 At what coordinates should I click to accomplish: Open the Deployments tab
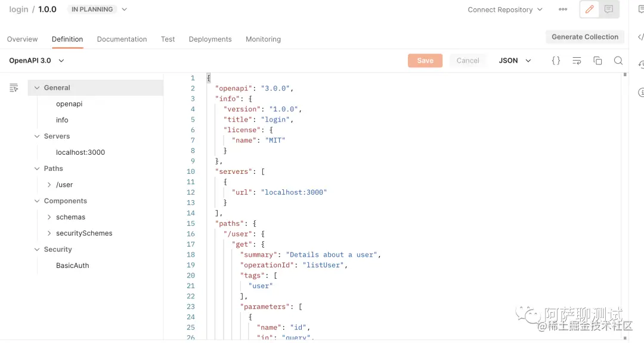click(210, 39)
